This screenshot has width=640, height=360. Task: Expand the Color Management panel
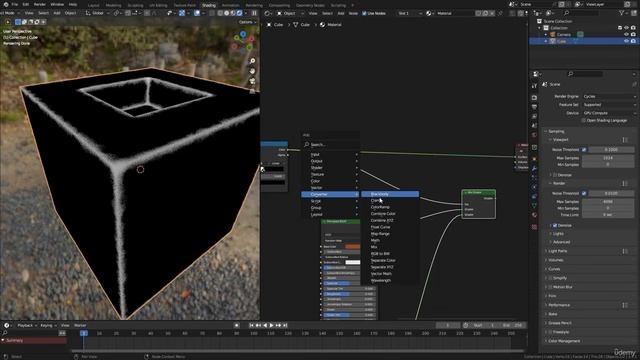pos(564,341)
